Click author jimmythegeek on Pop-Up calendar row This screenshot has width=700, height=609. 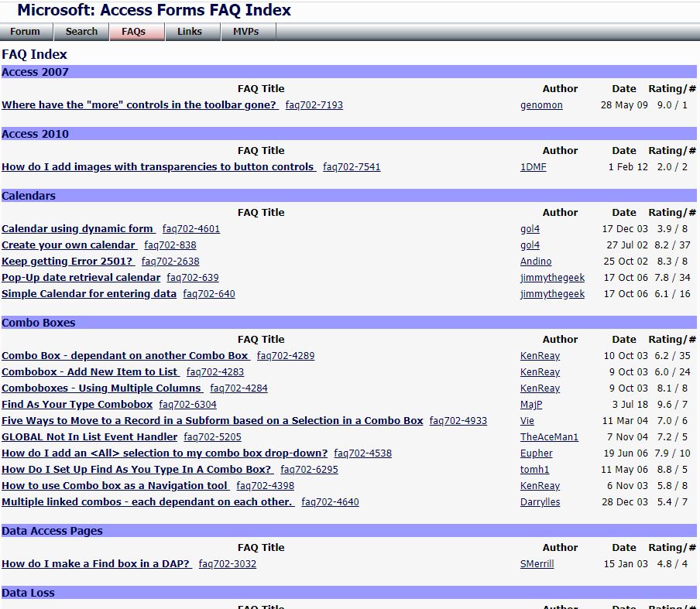point(552,278)
